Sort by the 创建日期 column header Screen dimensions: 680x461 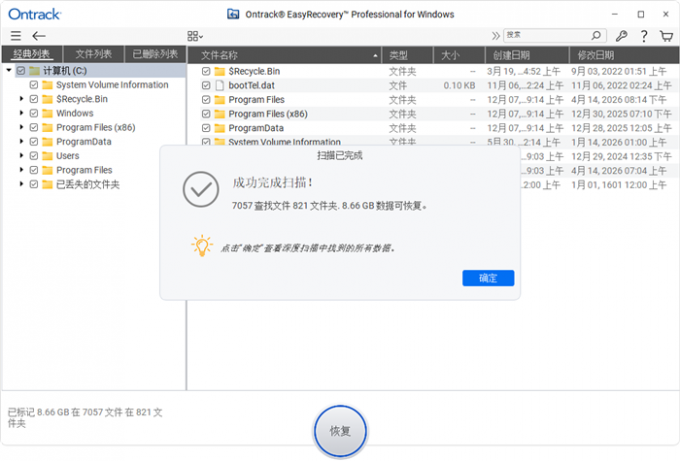[x=527, y=55]
